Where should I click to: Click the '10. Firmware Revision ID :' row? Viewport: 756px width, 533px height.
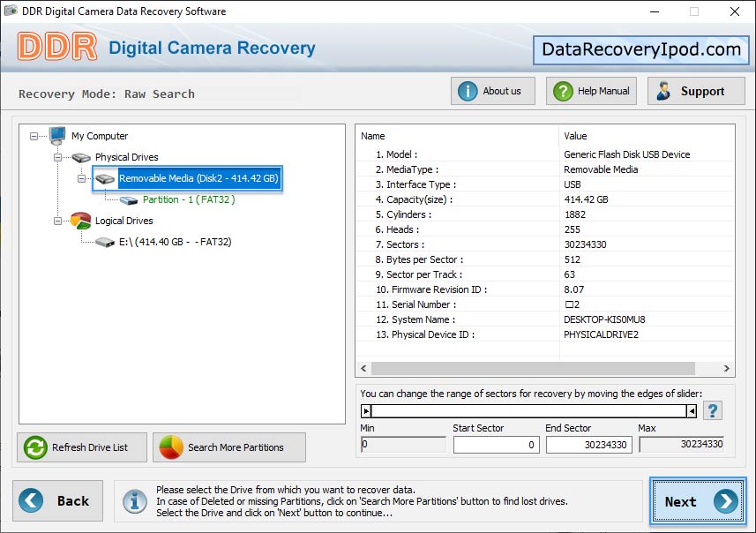tap(545, 289)
